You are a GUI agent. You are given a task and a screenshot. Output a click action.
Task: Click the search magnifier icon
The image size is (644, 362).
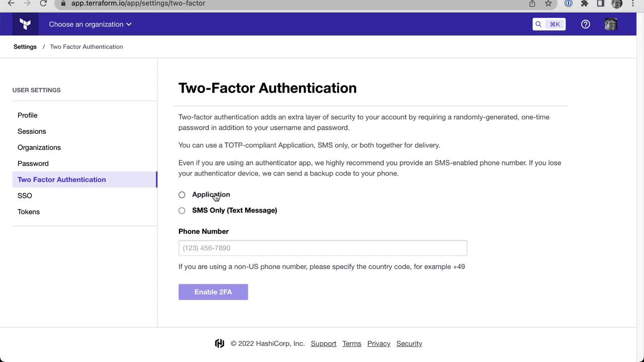539,24
